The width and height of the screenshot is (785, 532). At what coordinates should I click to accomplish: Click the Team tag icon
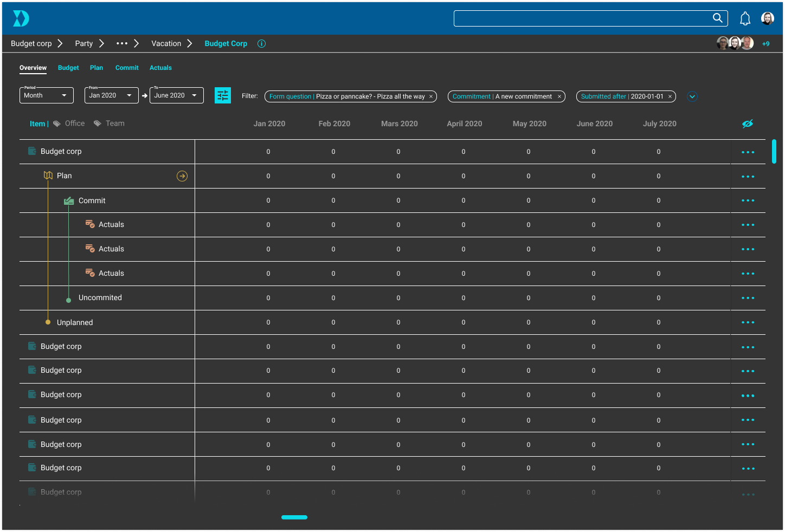coord(98,123)
